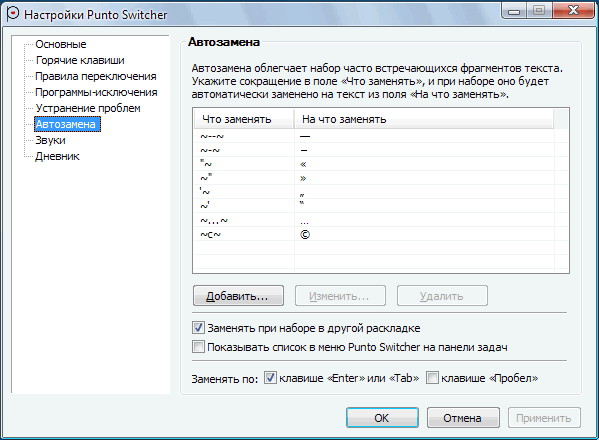Click the Punto Switcher title bar icon
The width and height of the screenshot is (599, 440).
(x=13, y=14)
